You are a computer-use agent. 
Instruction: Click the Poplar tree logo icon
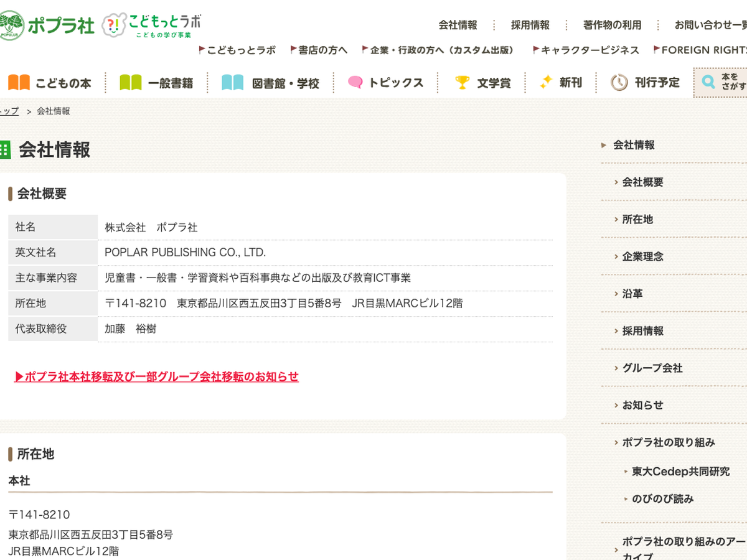[x=12, y=25]
